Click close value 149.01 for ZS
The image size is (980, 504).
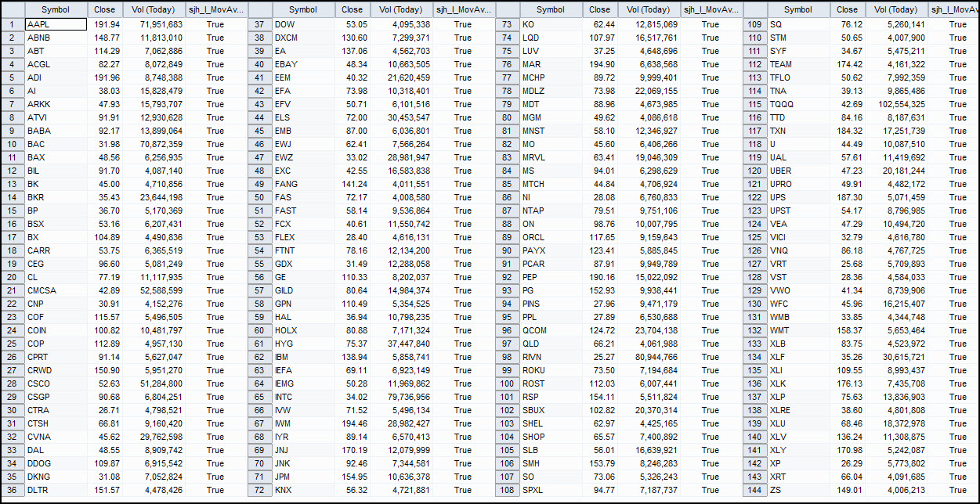coord(847,490)
